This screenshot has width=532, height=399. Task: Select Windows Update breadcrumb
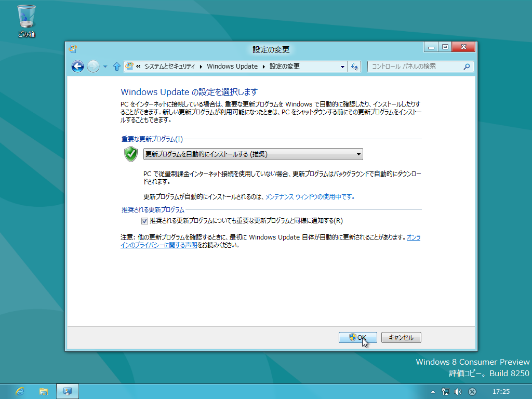coord(232,66)
